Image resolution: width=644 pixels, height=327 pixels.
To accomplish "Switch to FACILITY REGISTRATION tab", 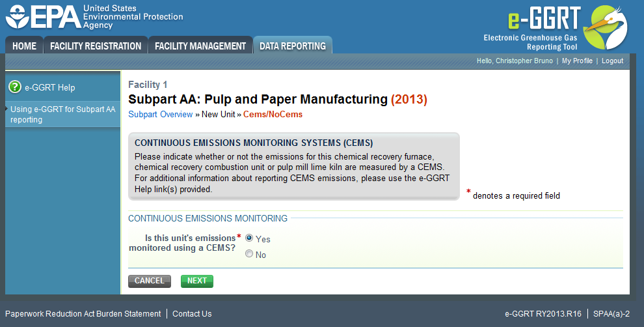I will click(95, 46).
